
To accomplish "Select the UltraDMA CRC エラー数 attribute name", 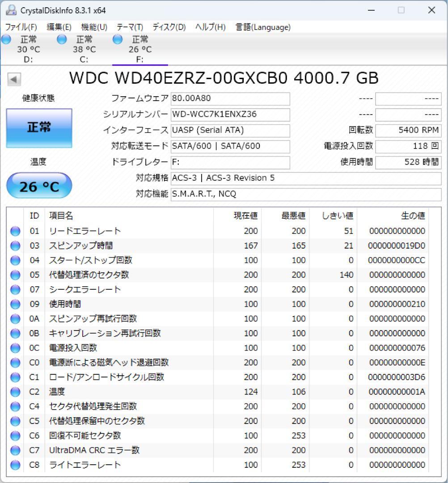I will point(94,451).
